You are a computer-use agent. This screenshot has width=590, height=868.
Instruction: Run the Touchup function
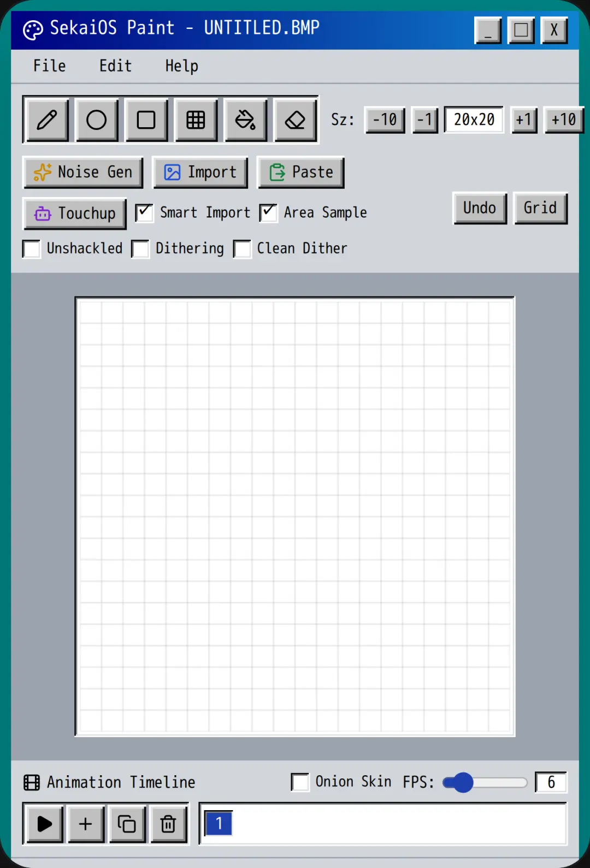pyautogui.click(x=75, y=213)
